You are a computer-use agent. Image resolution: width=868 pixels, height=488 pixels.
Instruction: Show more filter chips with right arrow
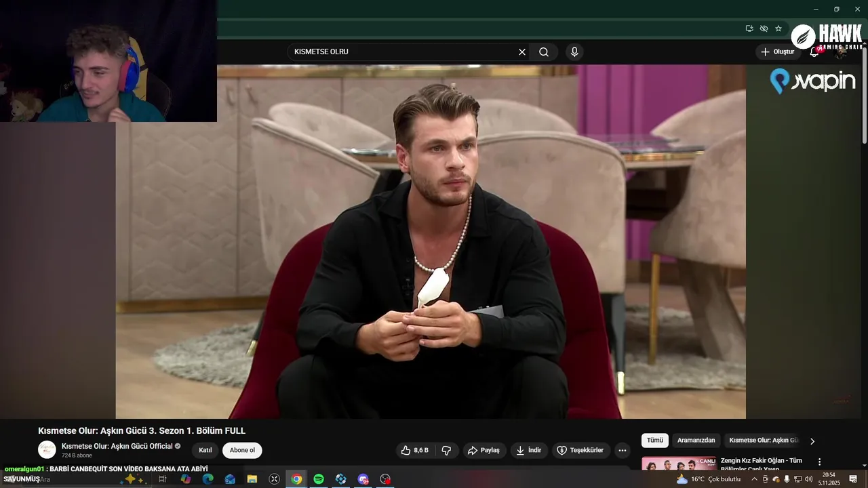(x=812, y=441)
